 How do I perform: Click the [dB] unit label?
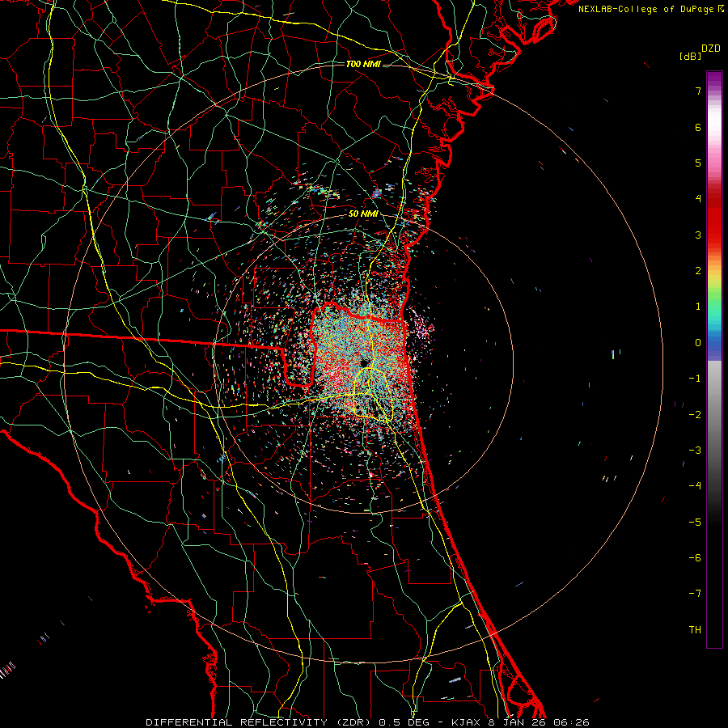pos(690,56)
